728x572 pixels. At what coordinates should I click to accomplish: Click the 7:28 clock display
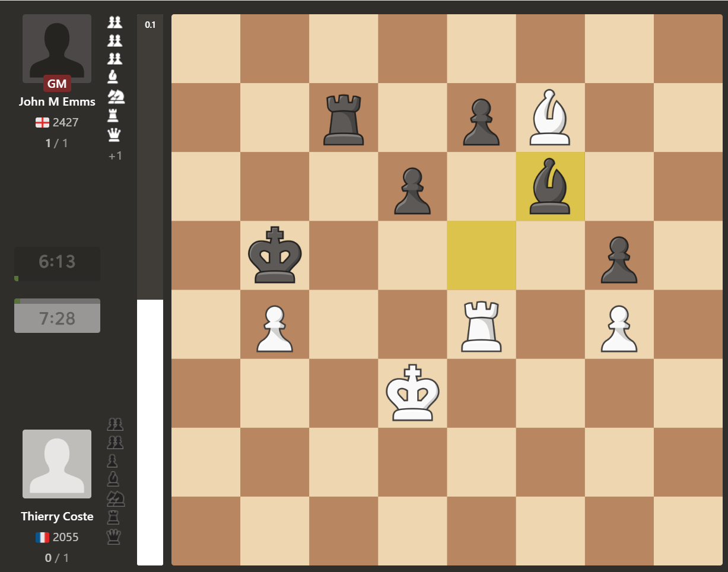click(x=57, y=317)
